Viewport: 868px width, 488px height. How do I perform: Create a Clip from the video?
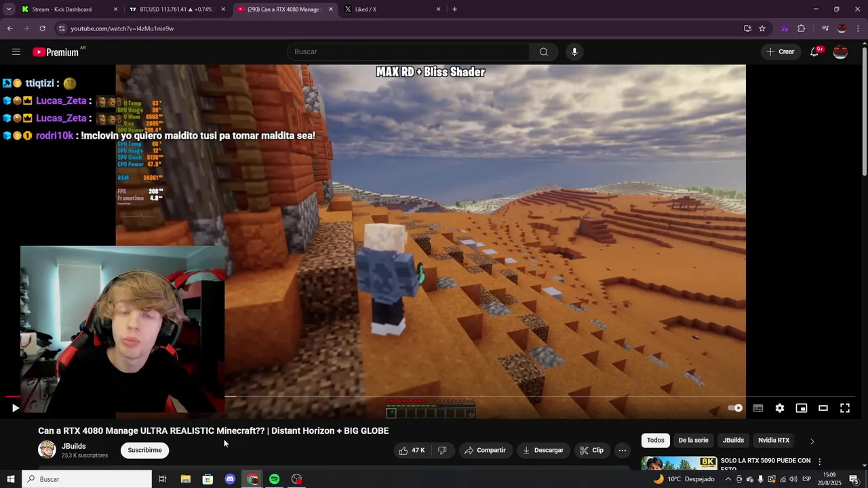[x=592, y=450]
